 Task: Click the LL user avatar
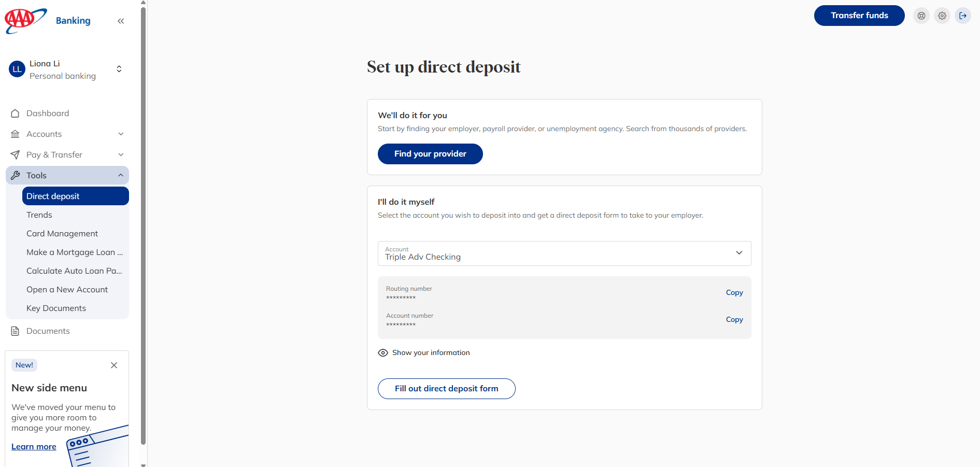pyautogui.click(x=17, y=69)
